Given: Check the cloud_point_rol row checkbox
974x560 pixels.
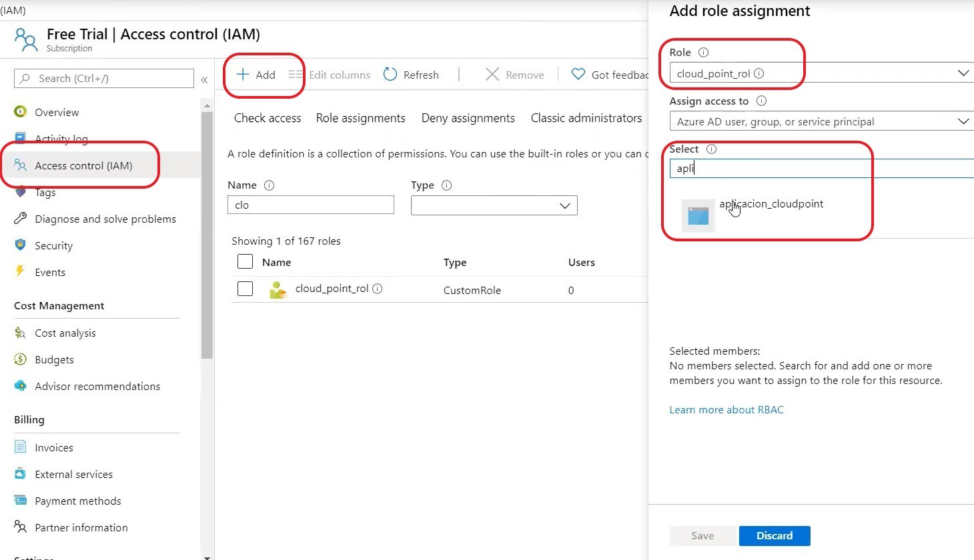Looking at the screenshot, I should (x=246, y=289).
